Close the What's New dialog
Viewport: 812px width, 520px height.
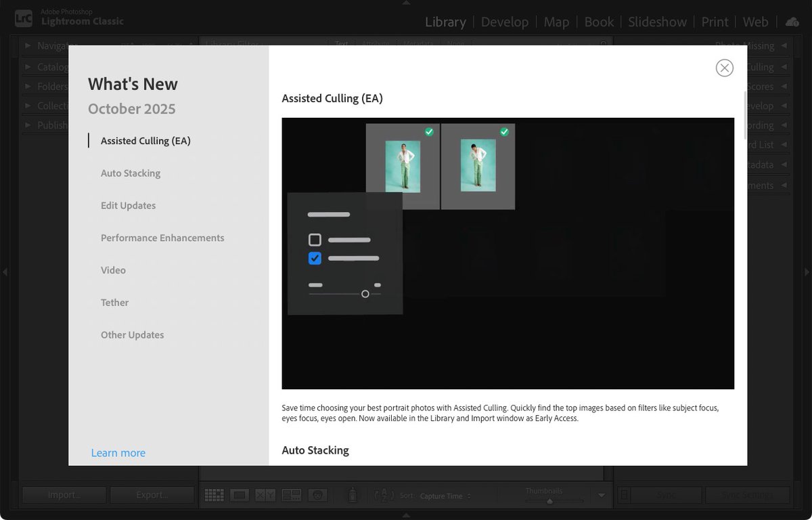tap(724, 68)
